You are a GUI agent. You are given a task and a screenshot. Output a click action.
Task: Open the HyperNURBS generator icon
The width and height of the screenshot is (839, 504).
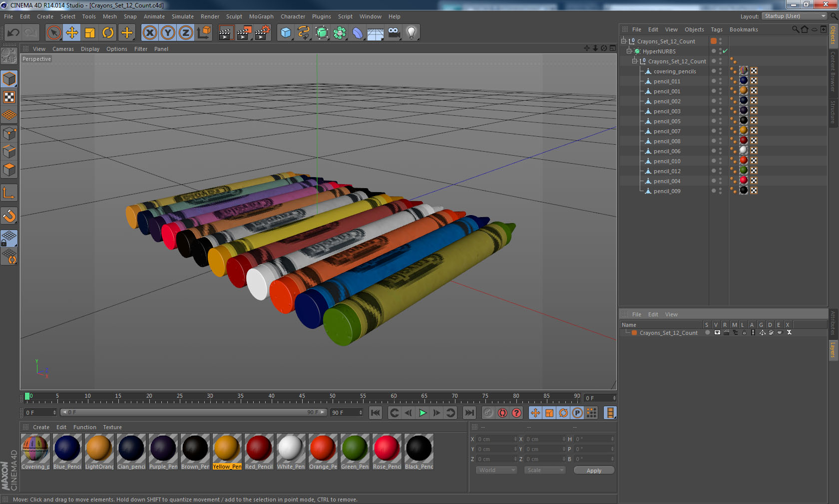point(322,33)
